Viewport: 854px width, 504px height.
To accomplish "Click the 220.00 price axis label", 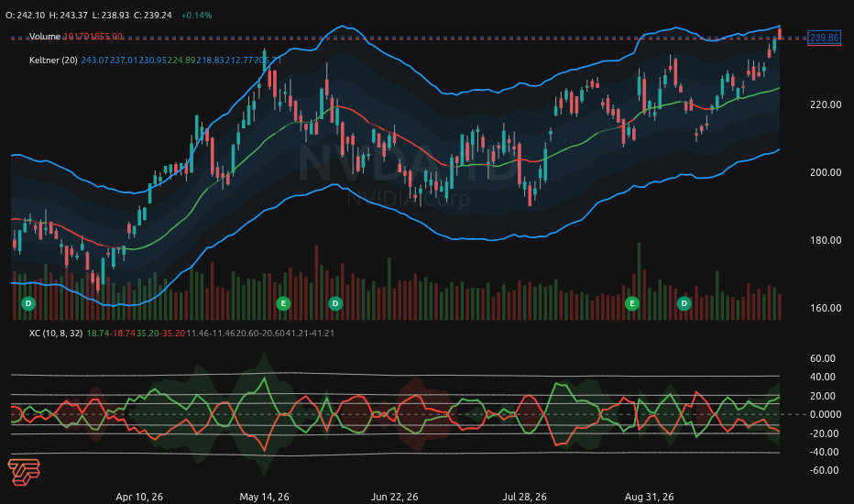I will (x=825, y=104).
